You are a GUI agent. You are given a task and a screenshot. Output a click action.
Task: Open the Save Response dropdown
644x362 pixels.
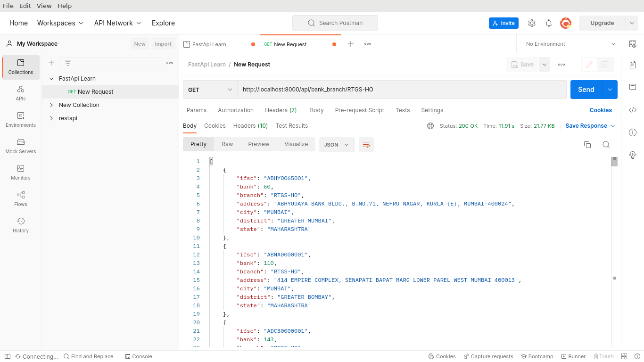point(590,126)
